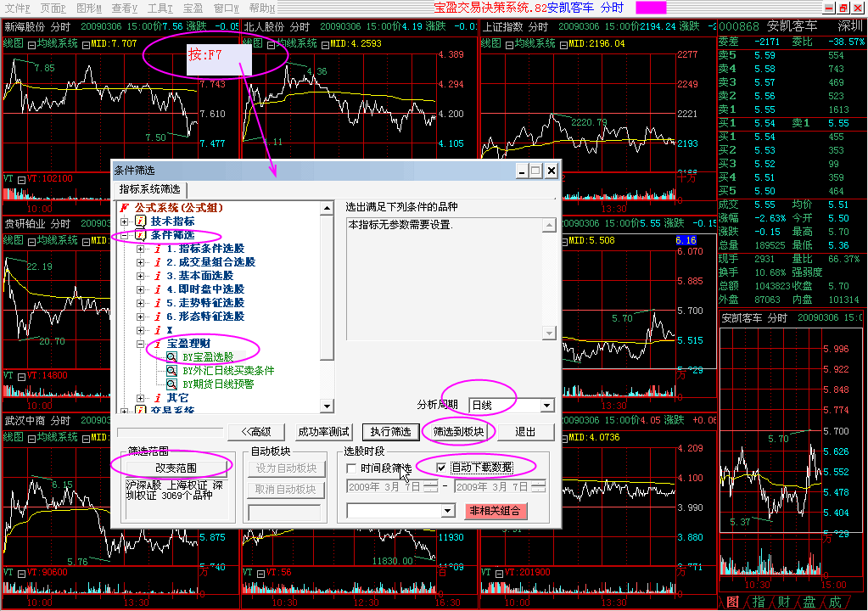This screenshot has height=611, width=868.
Task: Click the box icon before VT:102100
Action: (x=21, y=180)
